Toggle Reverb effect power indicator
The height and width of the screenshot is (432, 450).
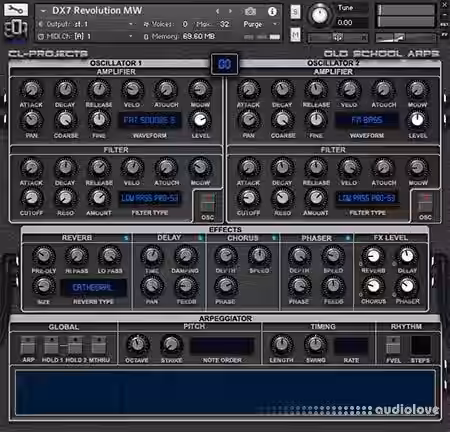pos(126,238)
